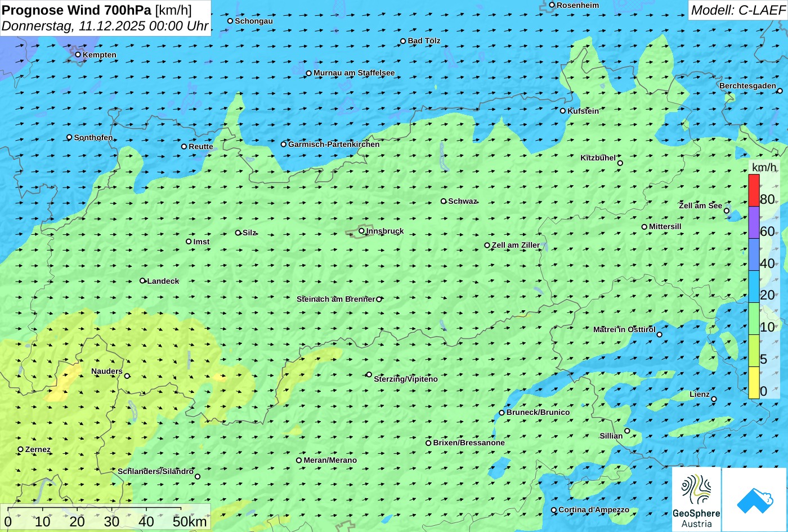Image resolution: width=788 pixels, height=532 pixels.
Task: Click the GeoSphere Austria logo
Action: [x=696, y=499]
